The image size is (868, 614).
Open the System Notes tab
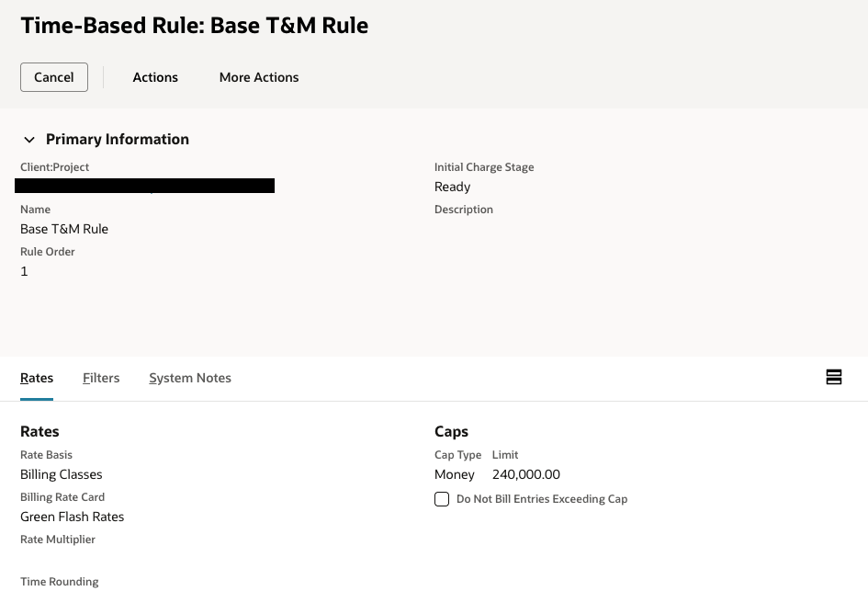point(190,378)
